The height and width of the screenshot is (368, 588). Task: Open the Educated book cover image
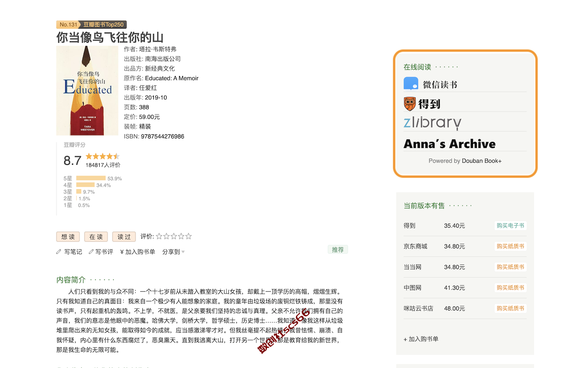click(87, 91)
